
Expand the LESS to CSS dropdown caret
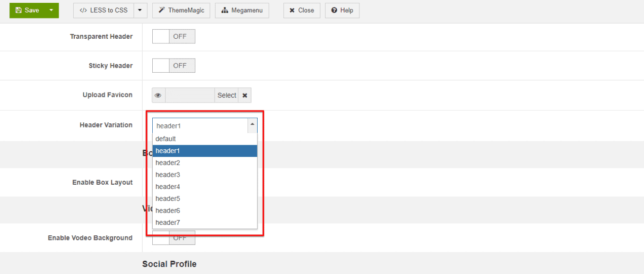coord(140,10)
